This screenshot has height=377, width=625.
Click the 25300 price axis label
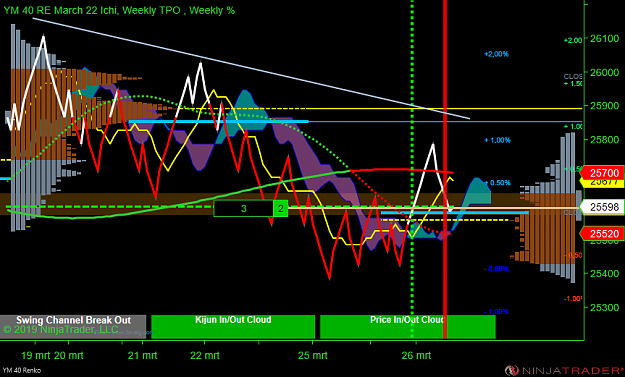click(604, 307)
